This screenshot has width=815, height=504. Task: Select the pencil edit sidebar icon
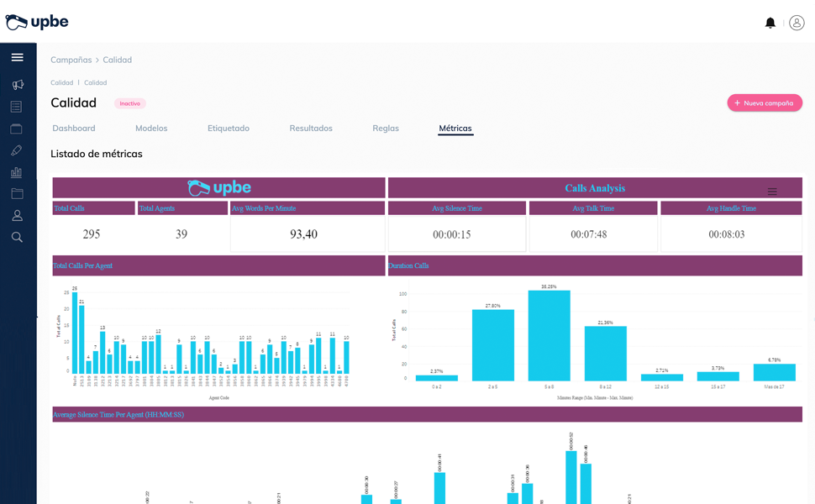point(17,150)
